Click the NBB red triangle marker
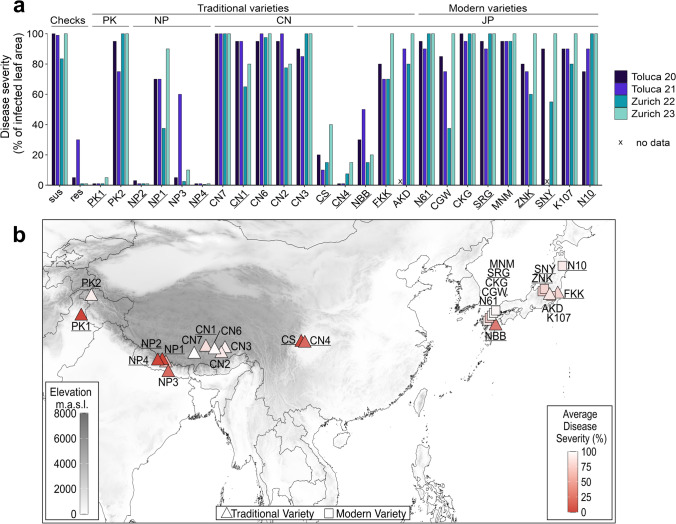This screenshot has height=524, width=676. pos(495,325)
